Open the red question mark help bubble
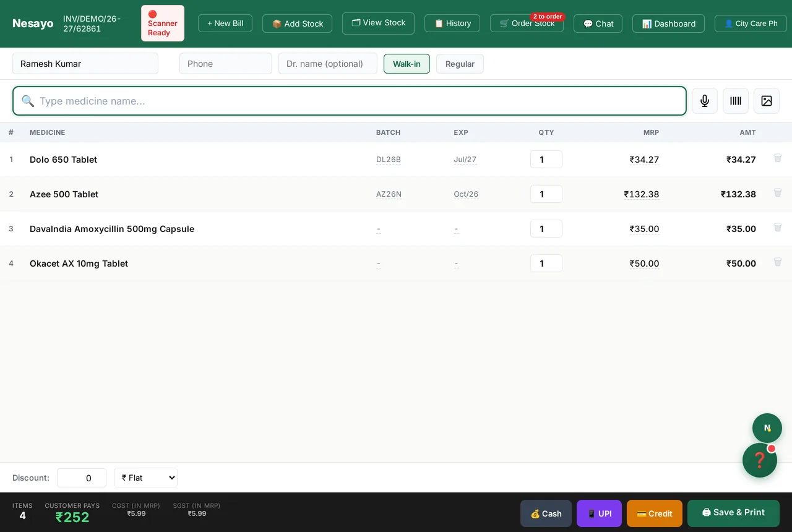 (x=760, y=460)
